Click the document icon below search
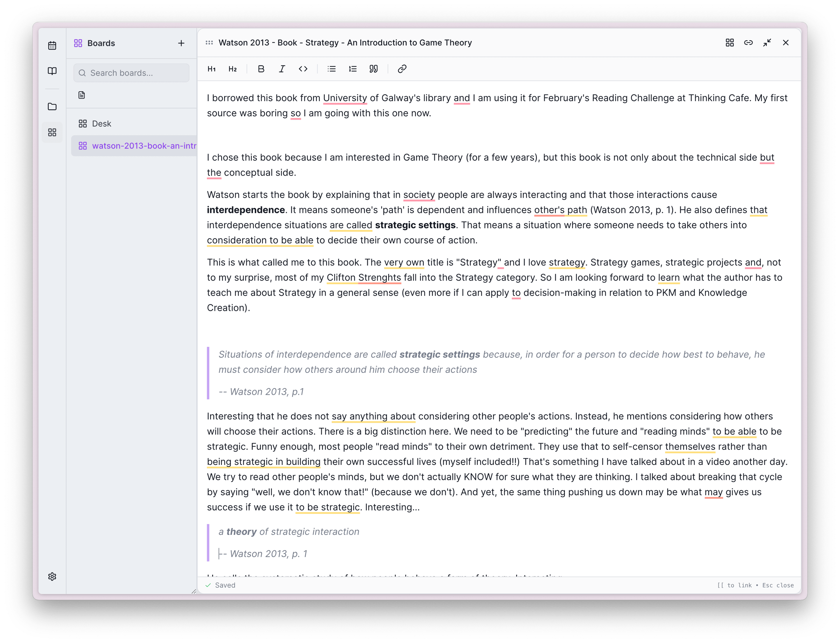 click(x=82, y=95)
